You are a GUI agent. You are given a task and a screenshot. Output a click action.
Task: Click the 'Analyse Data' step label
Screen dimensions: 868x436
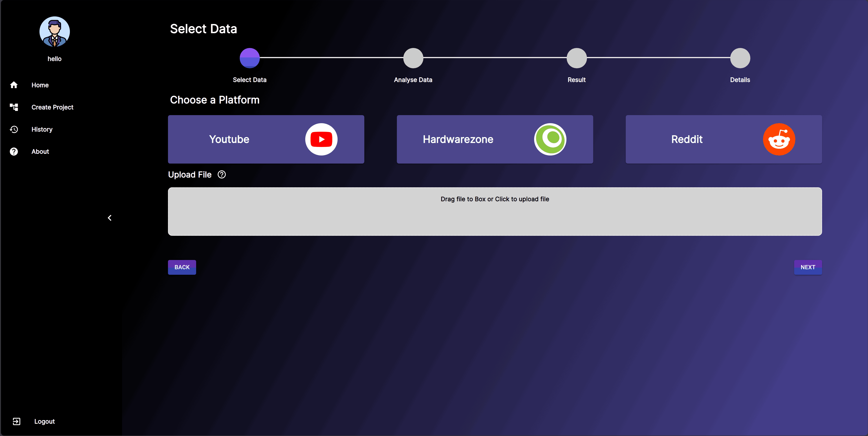[x=413, y=80]
